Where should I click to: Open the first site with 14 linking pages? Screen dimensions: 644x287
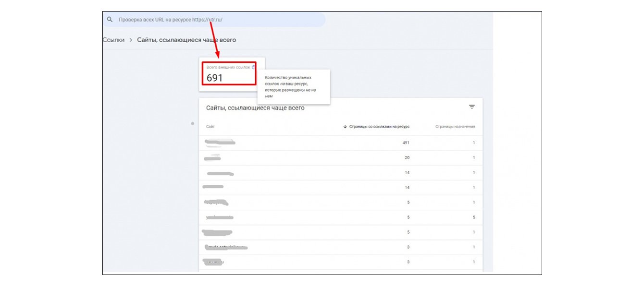(220, 173)
